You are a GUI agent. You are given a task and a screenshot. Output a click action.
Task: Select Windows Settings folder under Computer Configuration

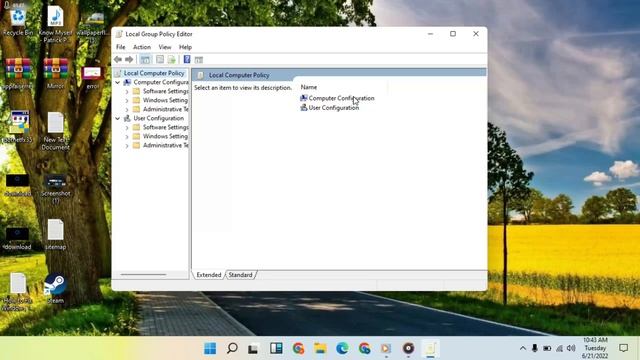pos(165,100)
